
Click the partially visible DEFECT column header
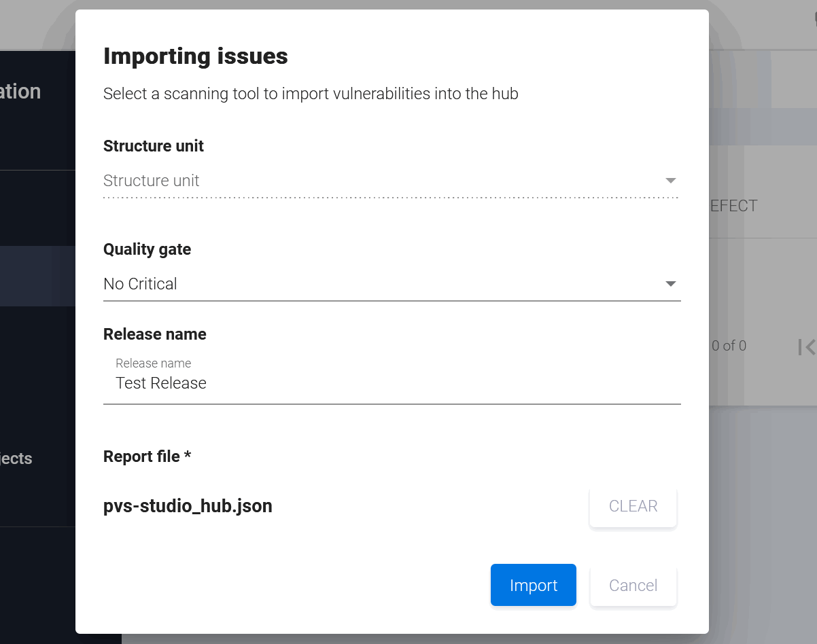coord(733,206)
